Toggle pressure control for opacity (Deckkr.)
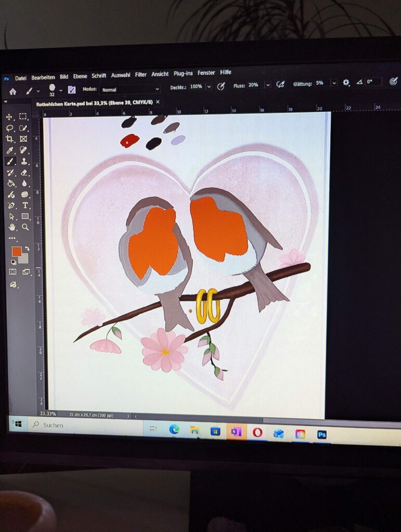 (221, 86)
